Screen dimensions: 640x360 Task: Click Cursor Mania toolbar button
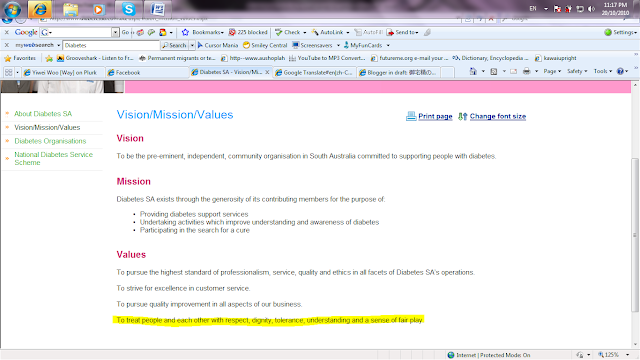click(x=218, y=45)
